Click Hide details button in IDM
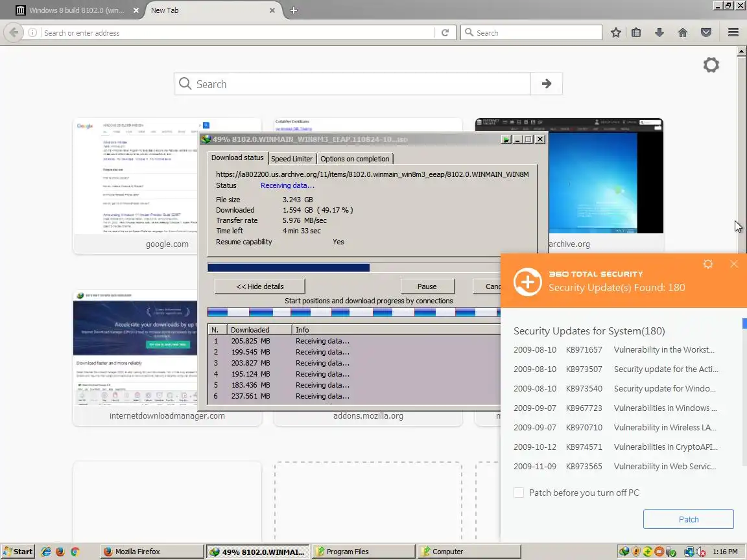Image resolution: width=747 pixels, height=560 pixels. [x=259, y=286]
